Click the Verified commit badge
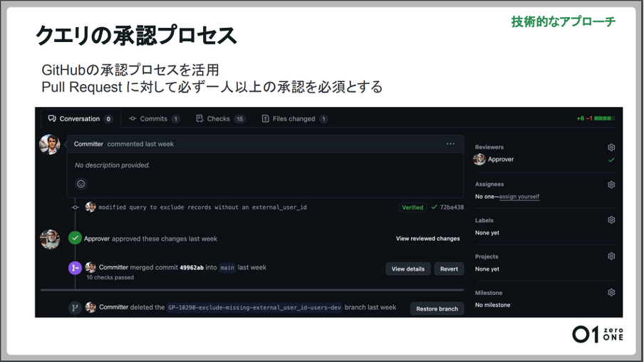Screen dimensions: 644x362 (412, 207)
